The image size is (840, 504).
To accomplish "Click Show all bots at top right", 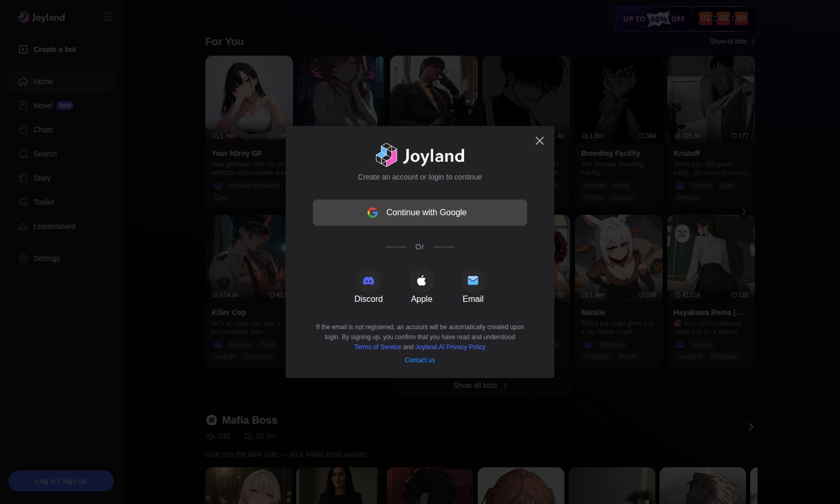I will click(x=732, y=41).
